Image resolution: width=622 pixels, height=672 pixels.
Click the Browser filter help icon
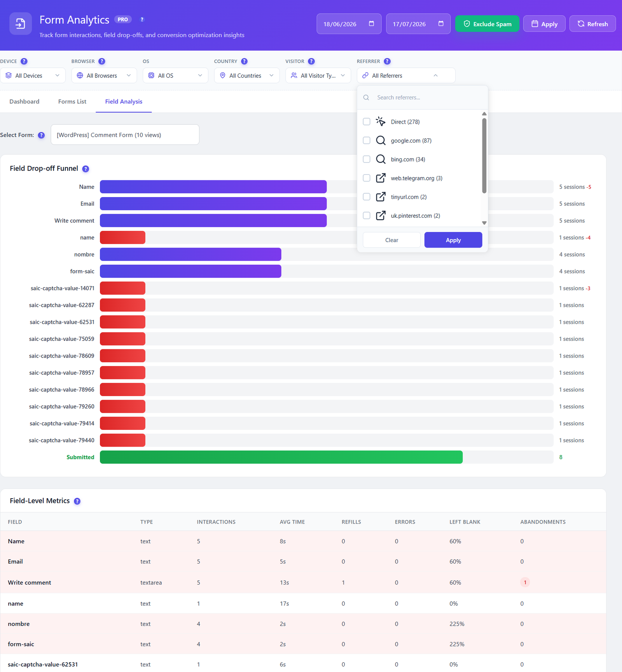coord(102,61)
